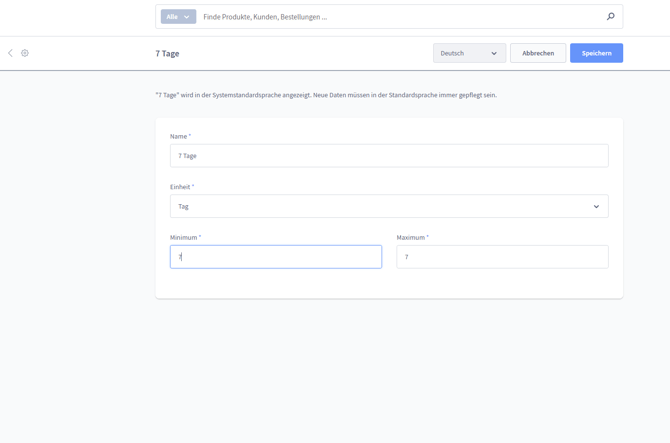Save with the Speichern button

596,53
